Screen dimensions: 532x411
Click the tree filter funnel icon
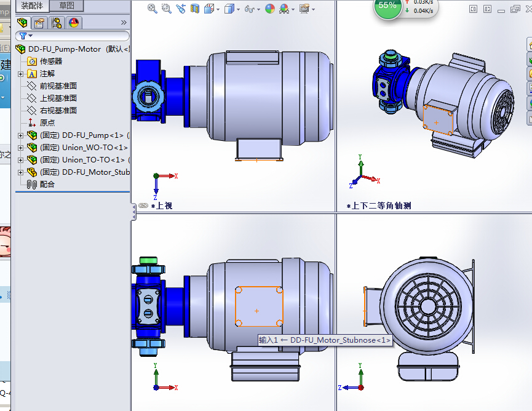(x=23, y=36)
